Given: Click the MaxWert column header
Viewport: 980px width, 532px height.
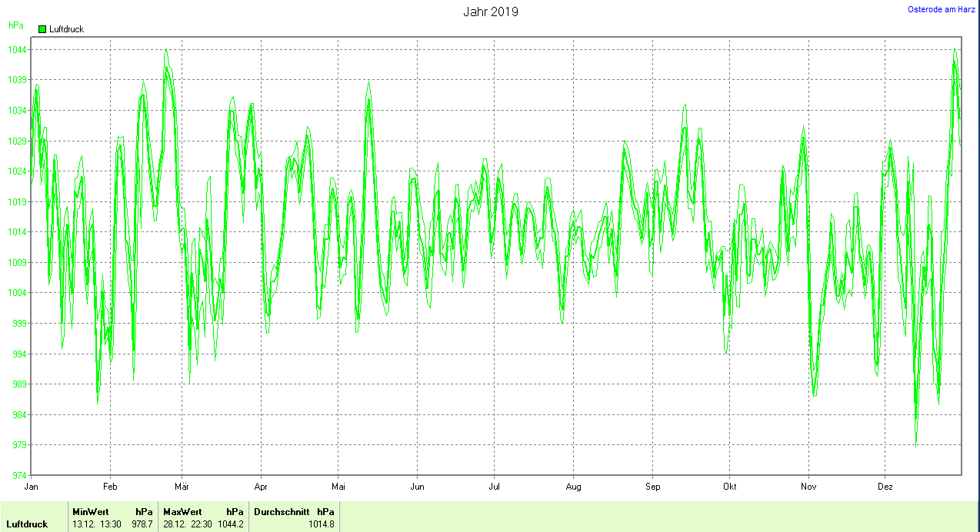Looking at the screenshot, I should [182, 511].
